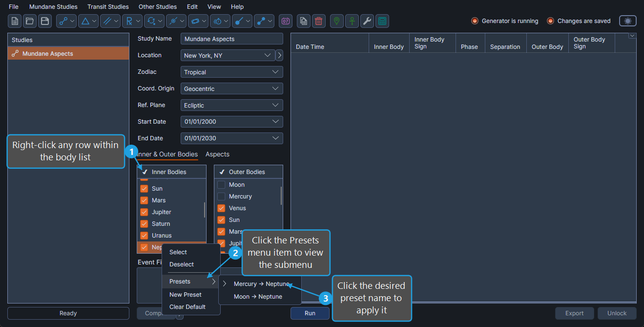Image resolution: width=644 pixels, height=327 pixels.
Task: Click the aspects line toolbar icon
Action: click(x=63, y=21)
